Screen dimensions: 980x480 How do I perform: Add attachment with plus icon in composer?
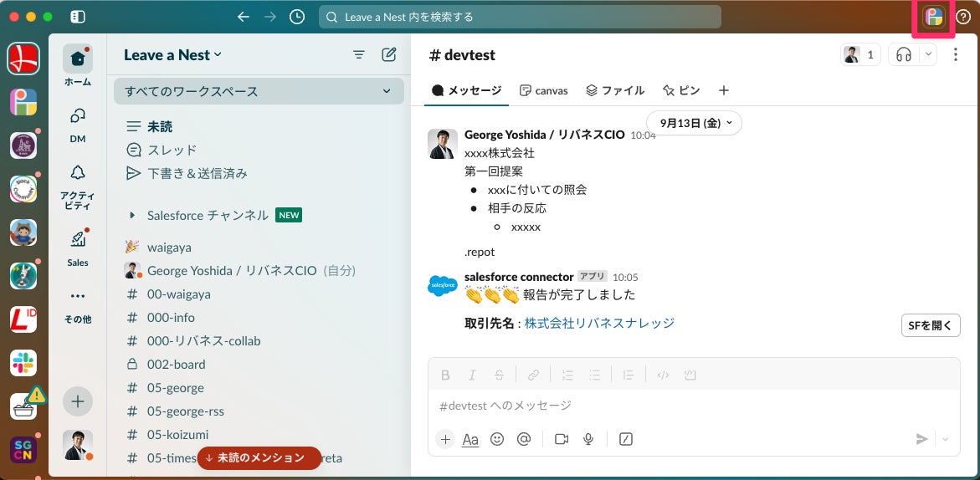pyautogui.click(x=445, y=439)
